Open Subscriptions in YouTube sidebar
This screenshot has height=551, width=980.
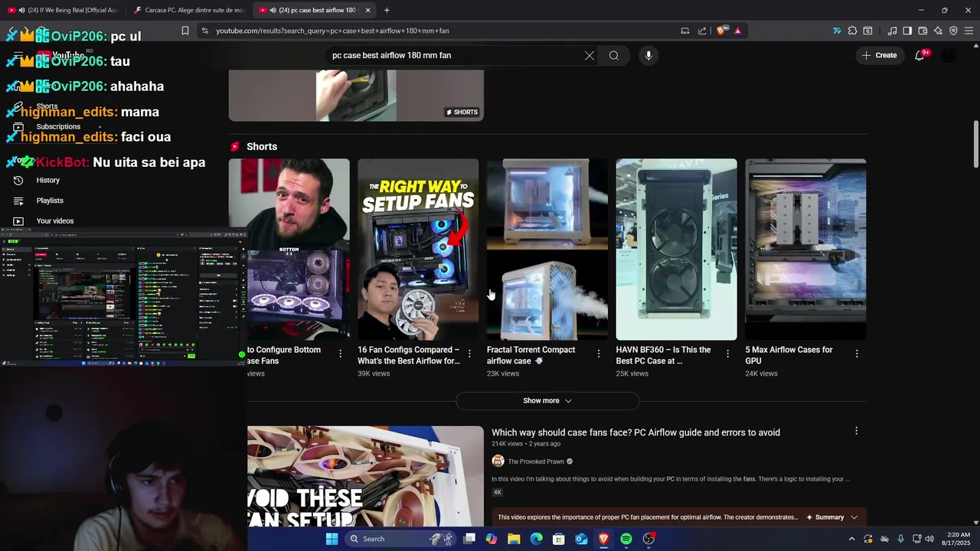pos(58,126)
